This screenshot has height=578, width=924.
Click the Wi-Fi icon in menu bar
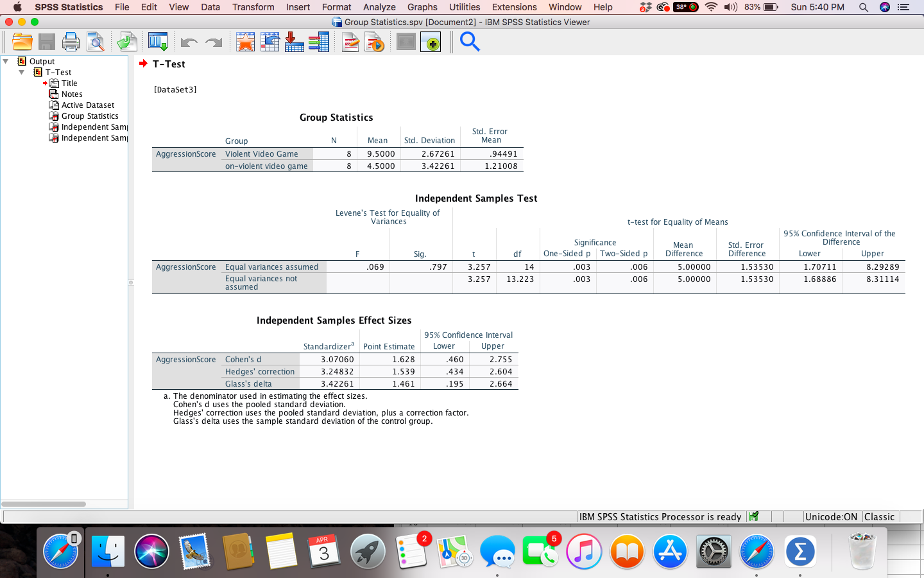tap(711, 7)
